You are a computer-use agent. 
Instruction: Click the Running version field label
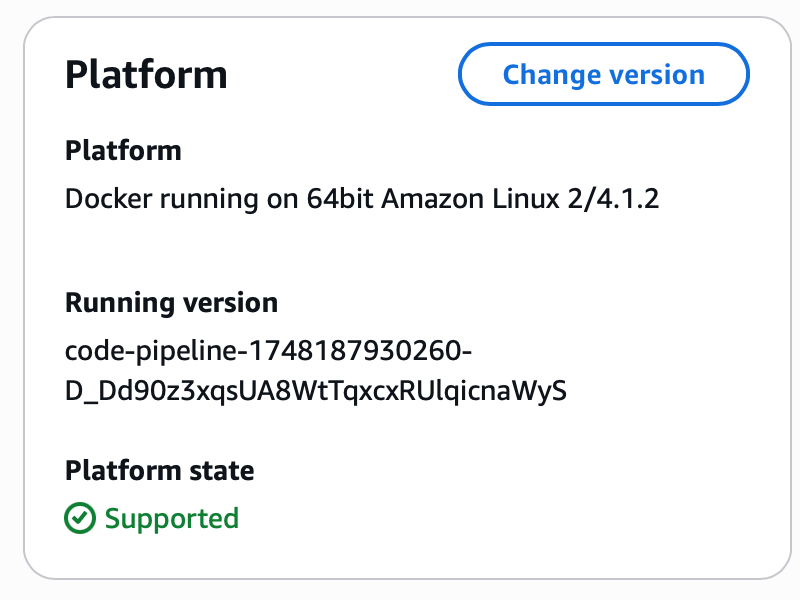pos(171,303)
